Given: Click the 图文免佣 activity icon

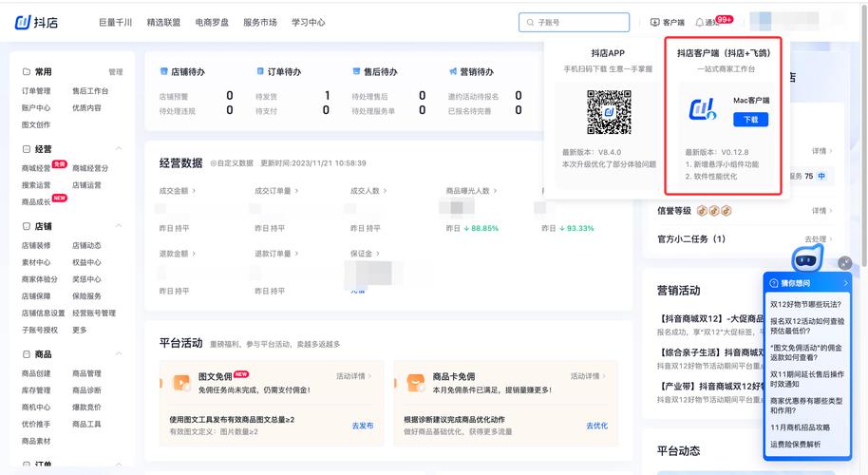Looking at the screenshot, I should point(181,383).
